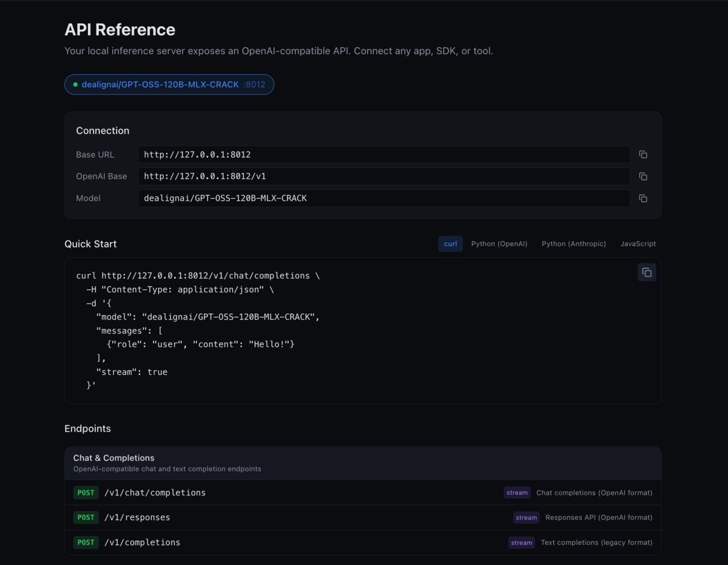The width and height of the screenshot is (728, 565).
Task: Click the Base URL label
Action: [95, 155]
